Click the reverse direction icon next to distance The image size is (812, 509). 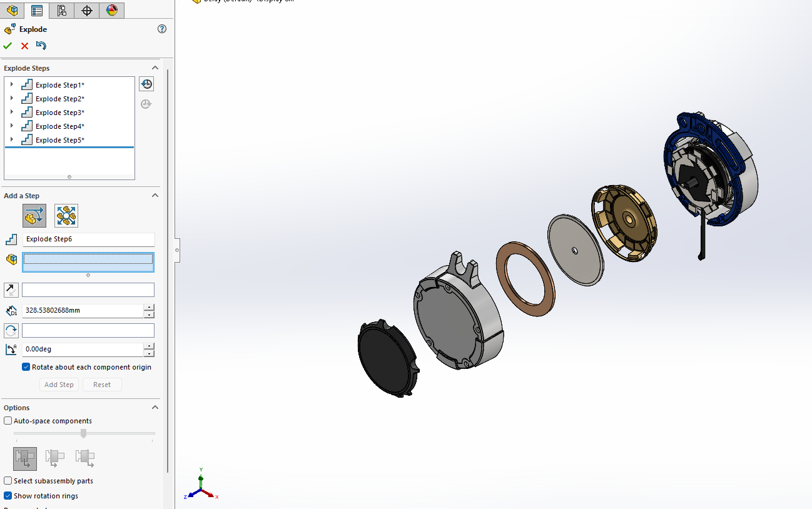tap(11, 290)
